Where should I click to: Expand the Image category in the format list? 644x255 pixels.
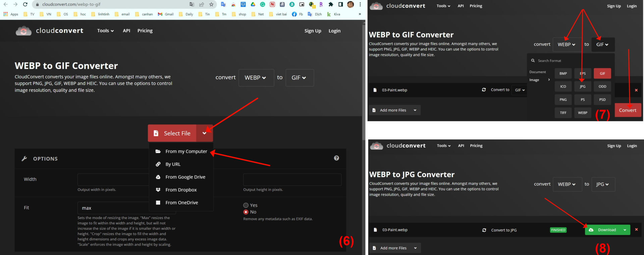click(x=540, y=80)
